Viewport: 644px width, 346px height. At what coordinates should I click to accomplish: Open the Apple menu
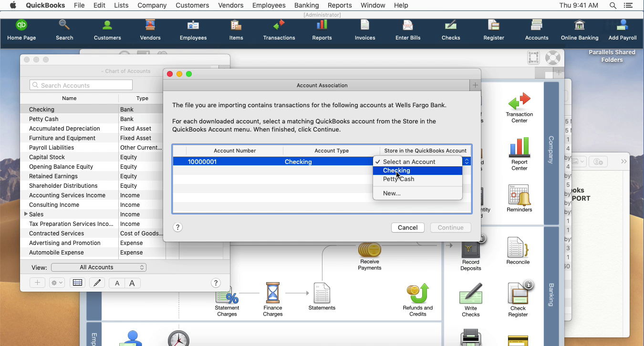coord(13,5)
